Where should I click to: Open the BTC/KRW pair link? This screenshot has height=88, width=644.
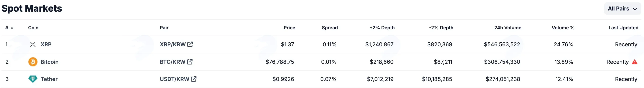click(x=173, y=62)
